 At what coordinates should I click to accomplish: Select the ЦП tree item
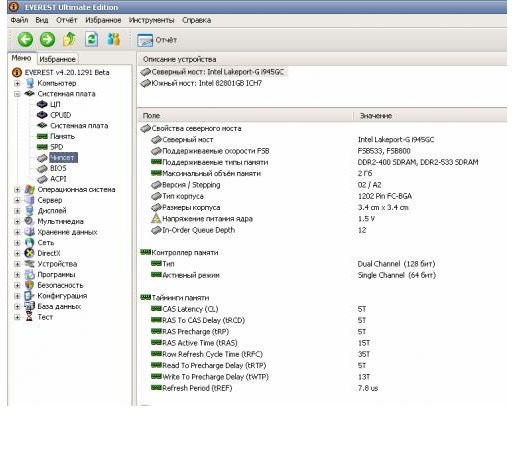tap(55, 104)
